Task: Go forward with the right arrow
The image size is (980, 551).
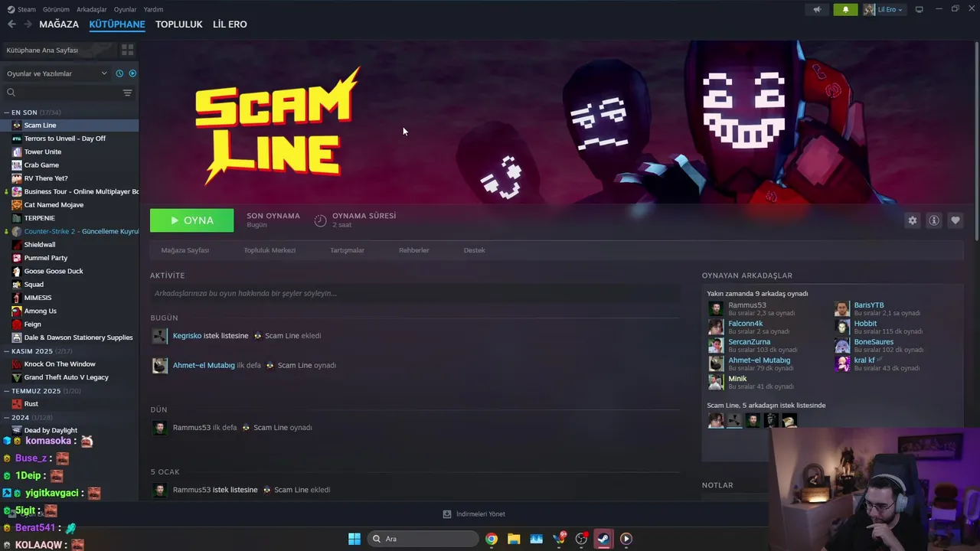Action: coord(28,24)
